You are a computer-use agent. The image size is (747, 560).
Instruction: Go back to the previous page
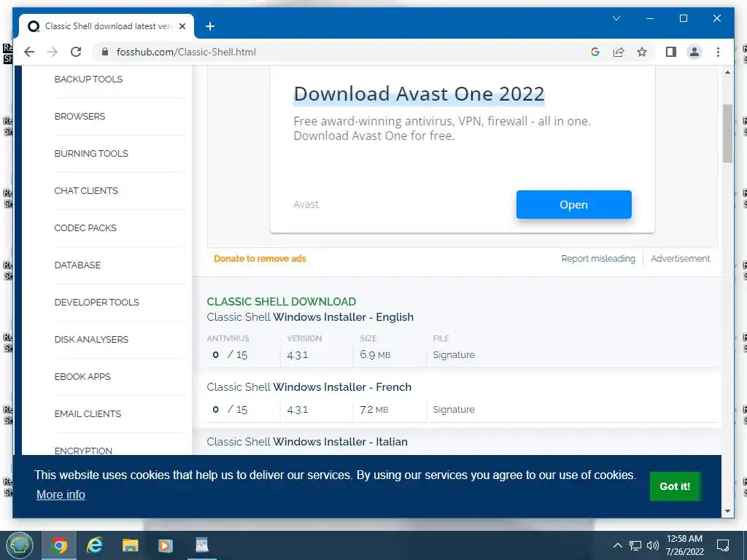[29, 52]
